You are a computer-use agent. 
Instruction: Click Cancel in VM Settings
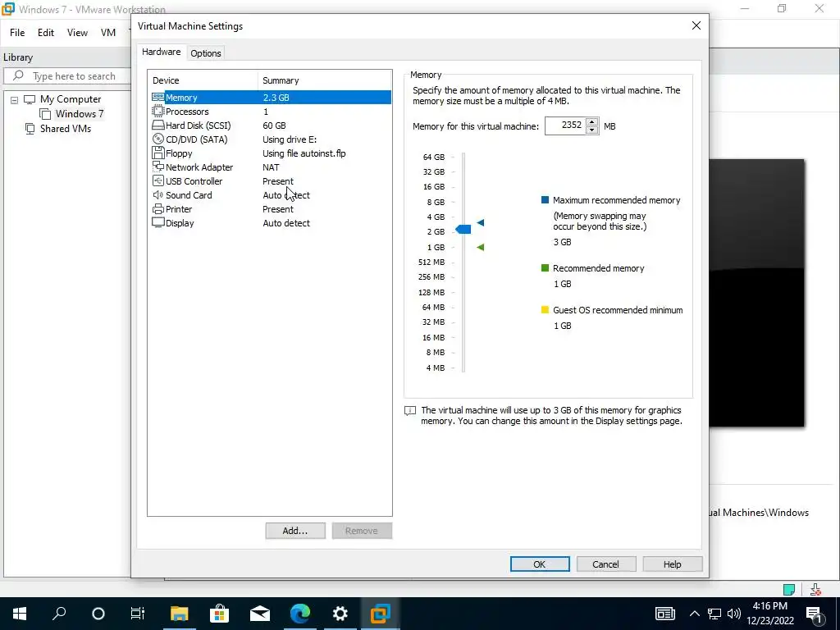pos(605,564)
